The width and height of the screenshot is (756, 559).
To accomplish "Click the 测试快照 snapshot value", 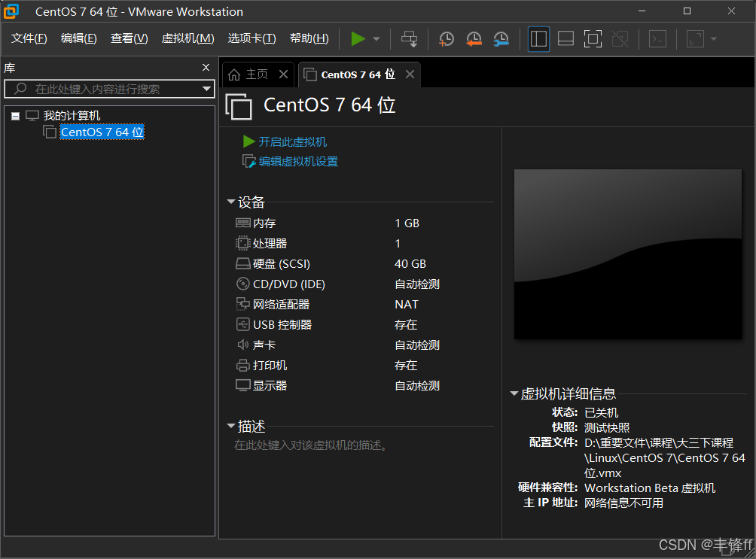I will pos(607,427).
